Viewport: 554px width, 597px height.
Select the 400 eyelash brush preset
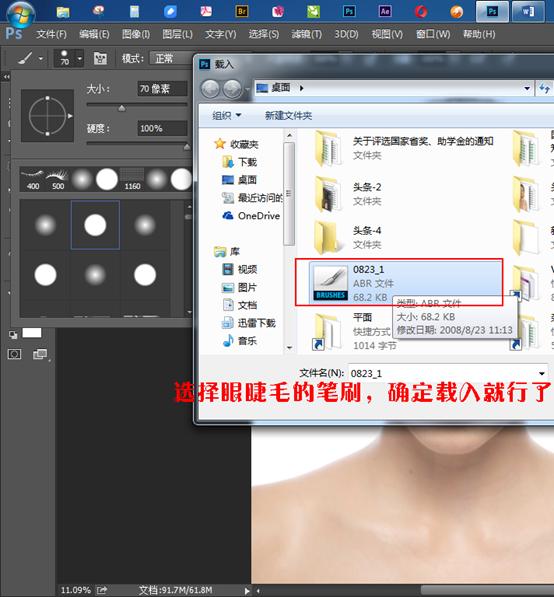click(x=33, y=179)
